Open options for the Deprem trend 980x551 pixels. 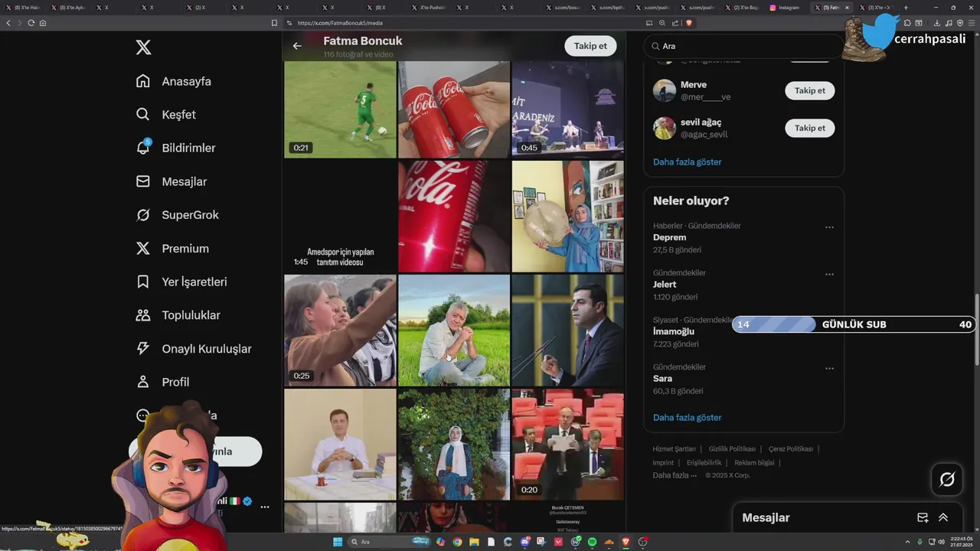coord(829,227)
